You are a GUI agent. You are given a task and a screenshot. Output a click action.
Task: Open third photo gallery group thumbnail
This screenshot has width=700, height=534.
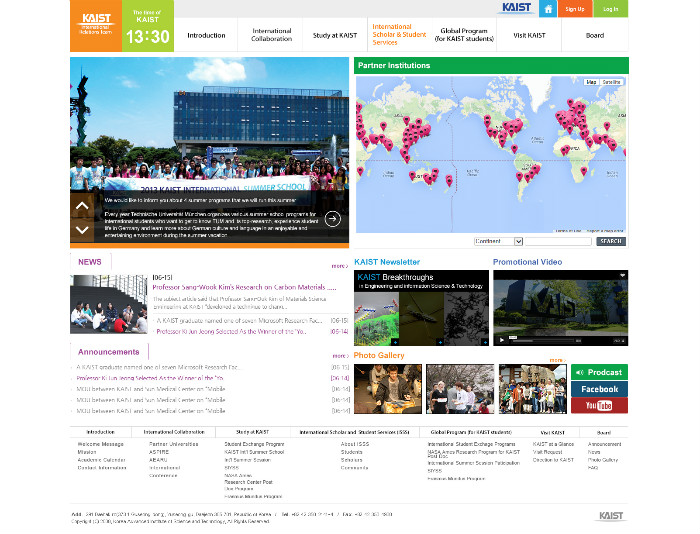[x=533, y=389]
